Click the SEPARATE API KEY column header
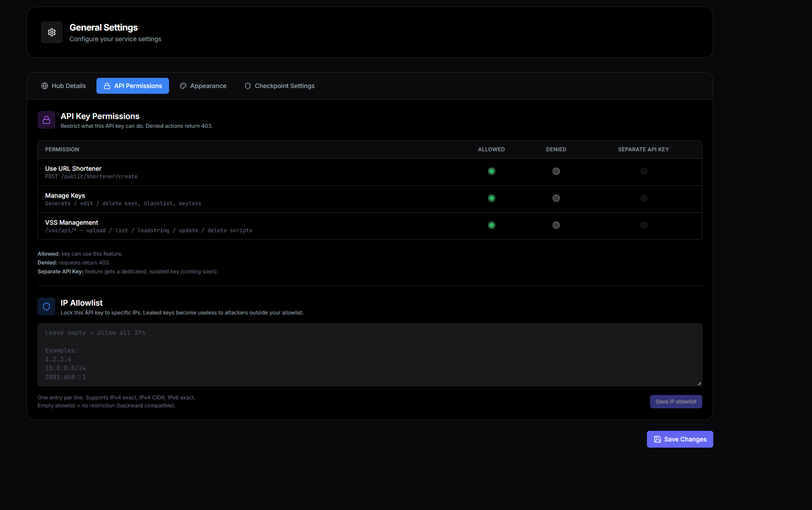Screen dimensions: 812x510 click(x=643, y=150)
